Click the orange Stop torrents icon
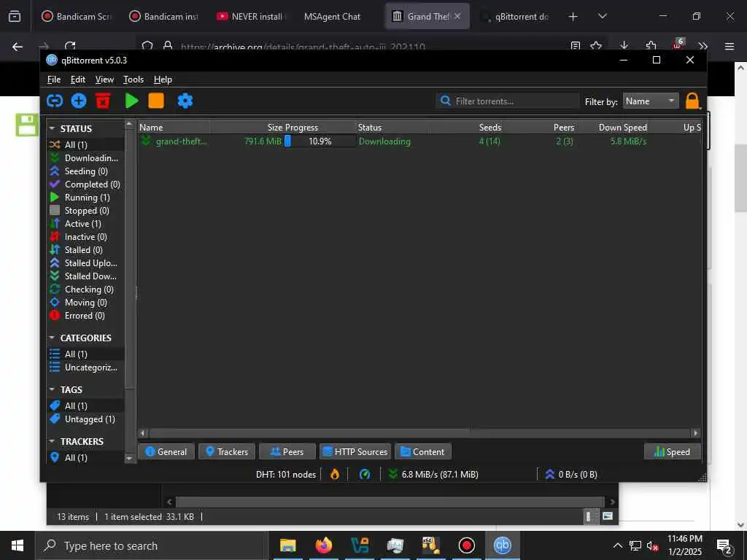Screen dimensions: 747x560 click(x=156, y=101)
